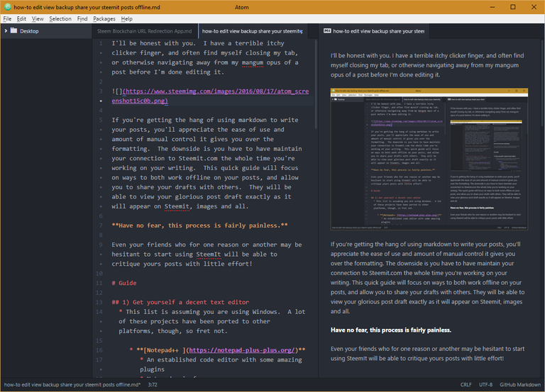The image size is (545, 392).
Task: Open the Selection menu
Action: 60,18
